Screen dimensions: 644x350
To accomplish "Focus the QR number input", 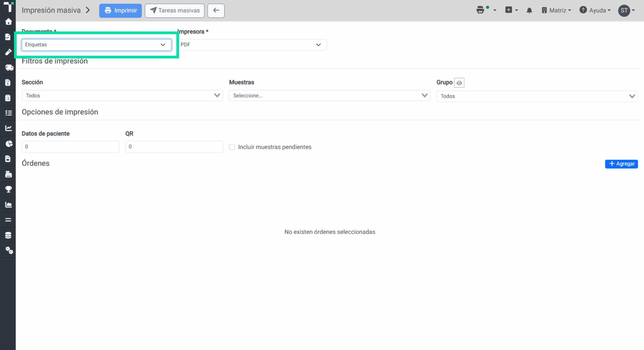I will (174, 147).
